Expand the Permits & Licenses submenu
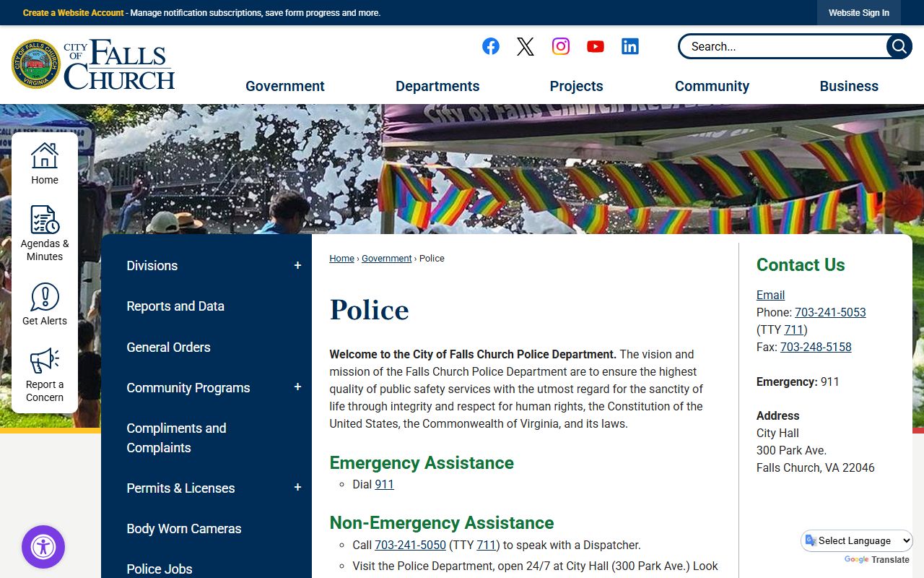The image size is (924, 578). [297, 488]
